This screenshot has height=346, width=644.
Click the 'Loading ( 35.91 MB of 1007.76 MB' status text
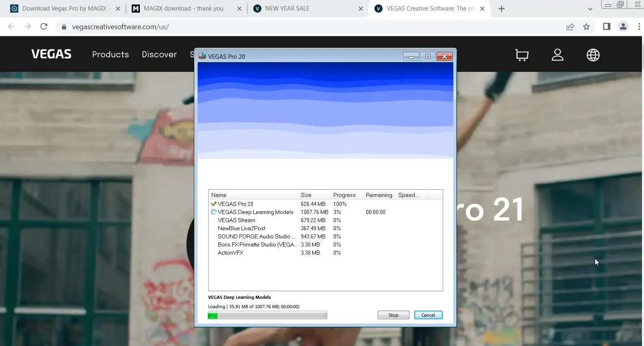click(254, 307)
